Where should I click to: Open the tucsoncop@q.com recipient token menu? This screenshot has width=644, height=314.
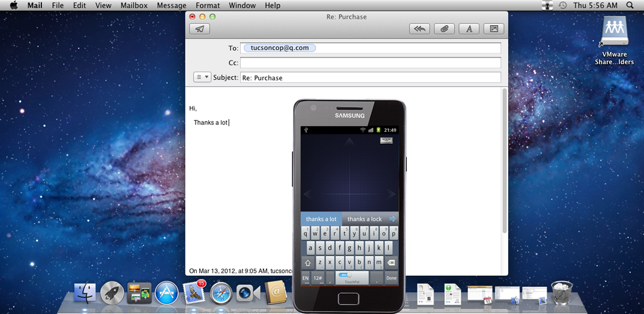(x=279, y=48)
